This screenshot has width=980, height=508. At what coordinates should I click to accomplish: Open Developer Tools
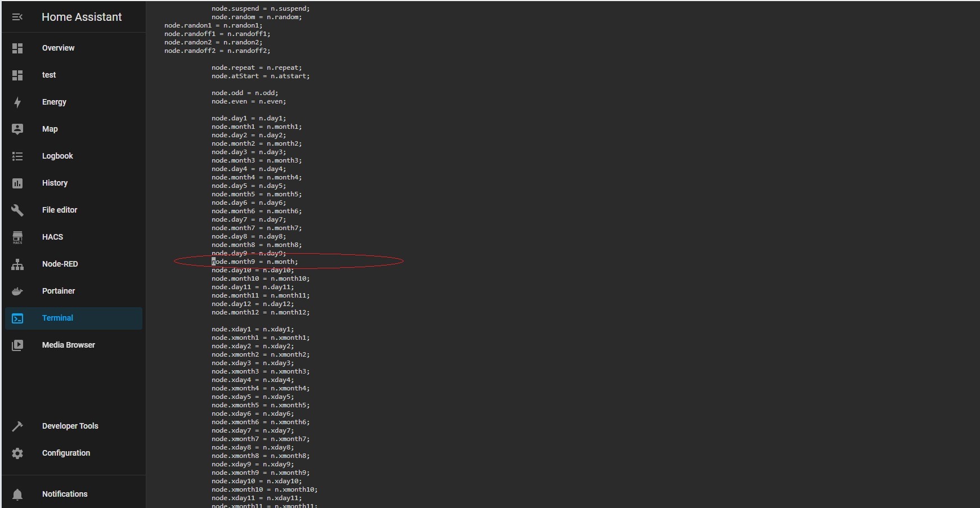click(70, 426)
